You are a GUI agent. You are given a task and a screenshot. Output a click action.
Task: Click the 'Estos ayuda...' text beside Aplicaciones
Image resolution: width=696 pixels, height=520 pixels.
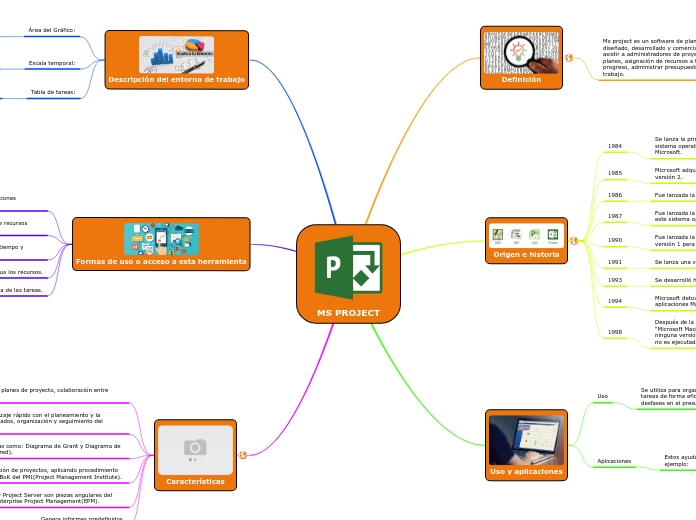click(x=680, y=460)
